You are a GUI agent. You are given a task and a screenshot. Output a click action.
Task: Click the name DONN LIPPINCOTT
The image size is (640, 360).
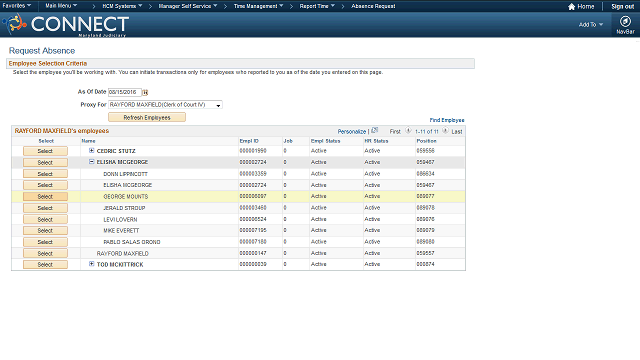[x=125, y=174]
